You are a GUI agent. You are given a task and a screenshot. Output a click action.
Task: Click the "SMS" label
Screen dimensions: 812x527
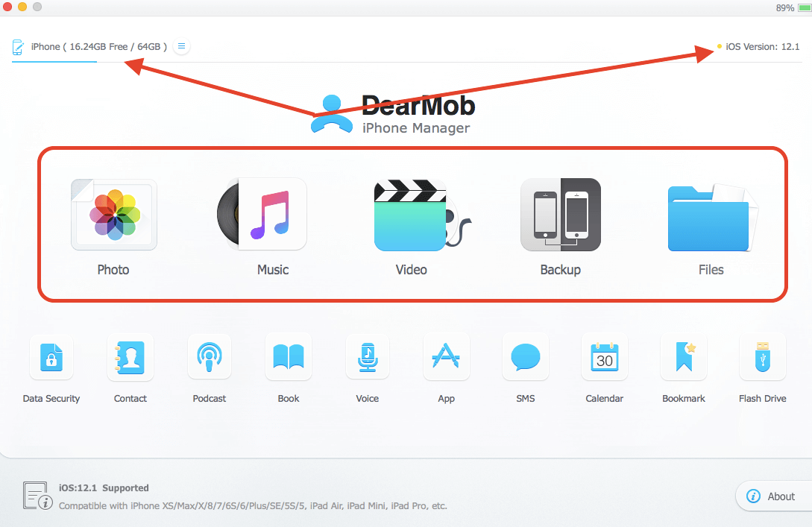click(x=525, y=399)
